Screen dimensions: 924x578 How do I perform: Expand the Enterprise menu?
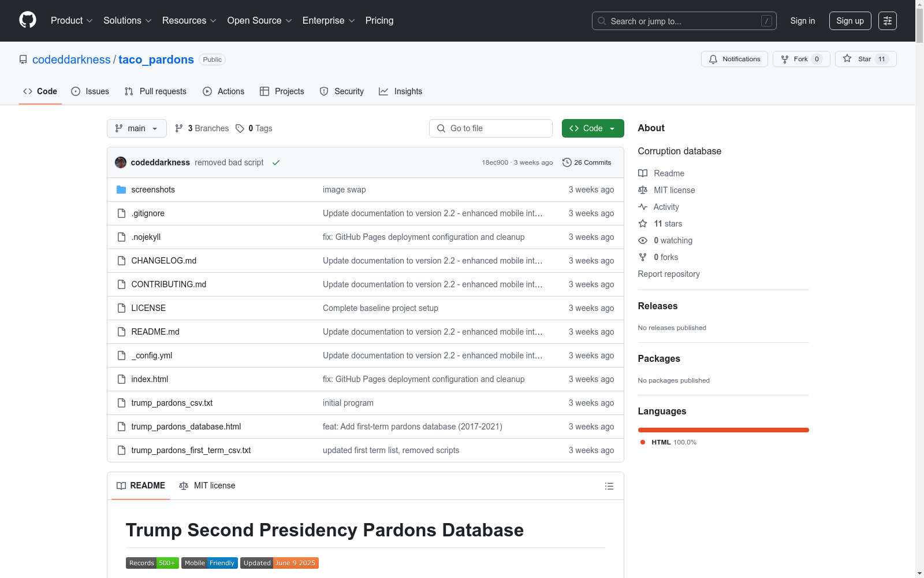[x=329, y=21]
